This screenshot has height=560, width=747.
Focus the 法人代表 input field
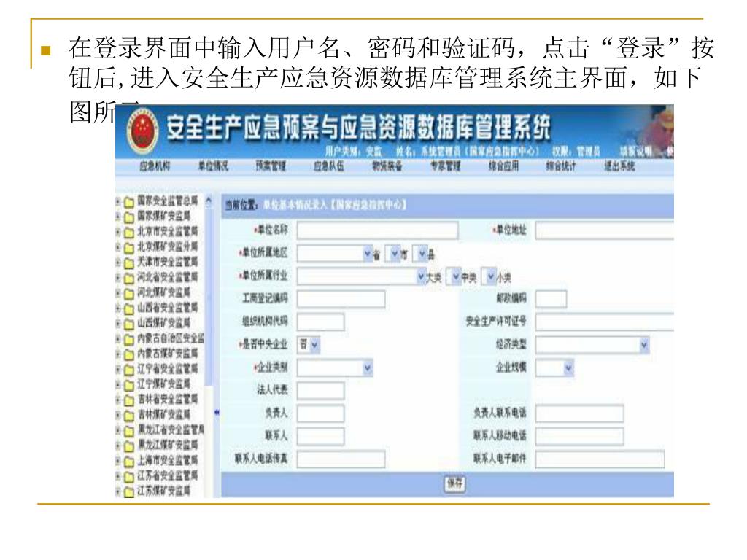tap(321, 391)
